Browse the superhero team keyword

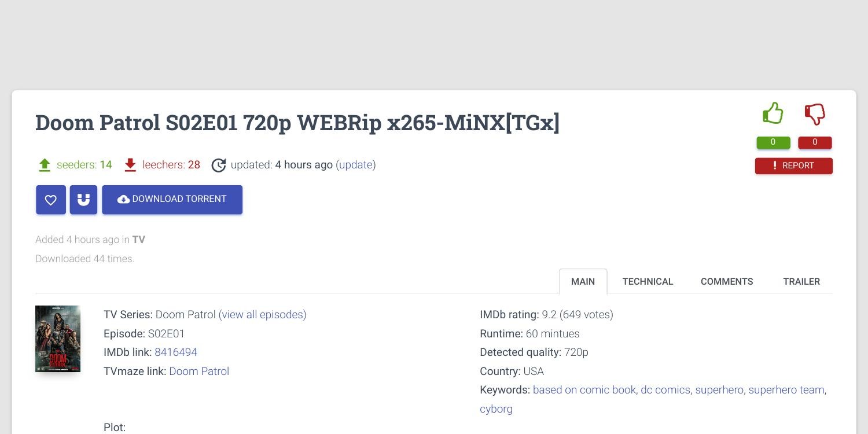pyautogui.click(x=786, y=390)
